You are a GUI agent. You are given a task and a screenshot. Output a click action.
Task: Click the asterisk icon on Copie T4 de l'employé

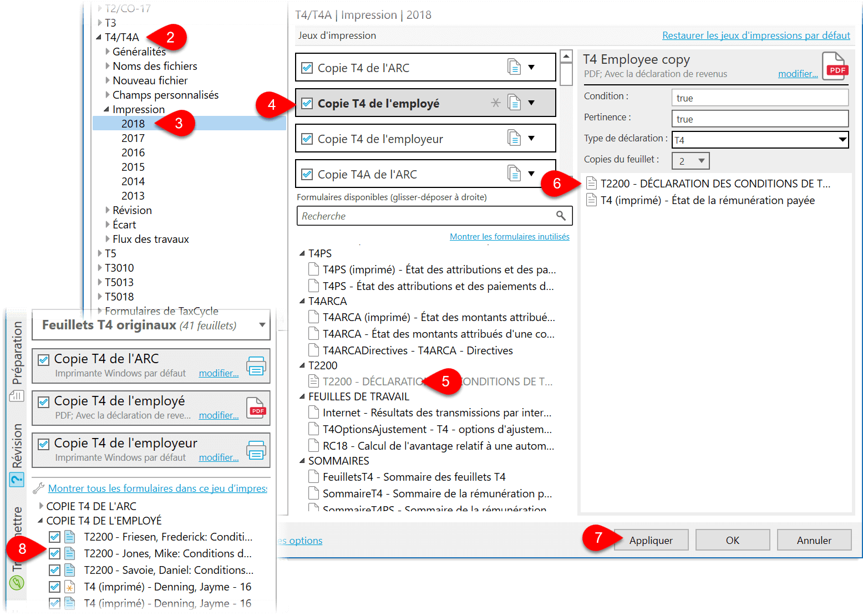click(x=495, y=103)
